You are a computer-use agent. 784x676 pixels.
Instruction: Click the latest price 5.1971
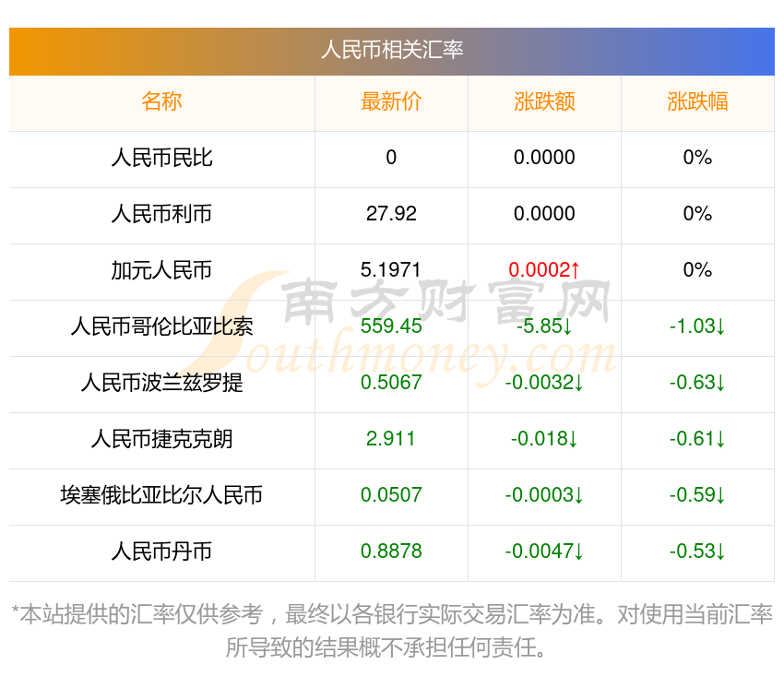tap(391, 270)
